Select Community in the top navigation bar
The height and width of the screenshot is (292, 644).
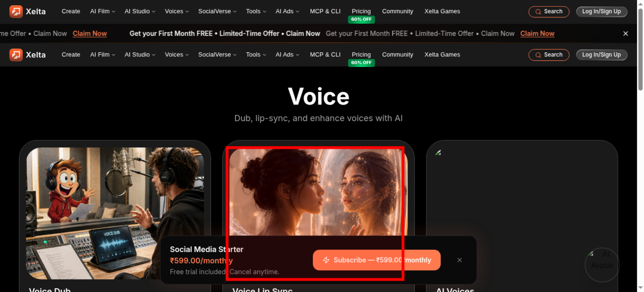[x=398, y=11]
